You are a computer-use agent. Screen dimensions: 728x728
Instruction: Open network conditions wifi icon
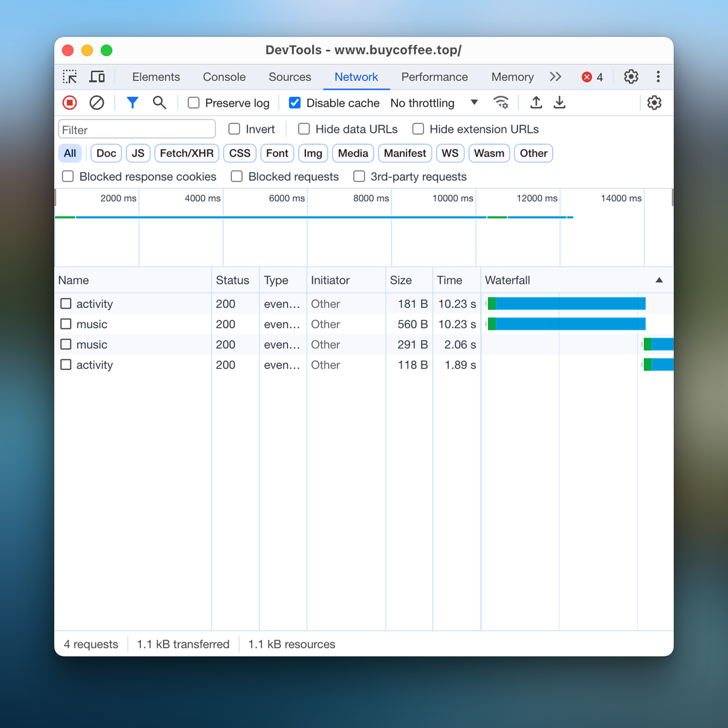501,102
